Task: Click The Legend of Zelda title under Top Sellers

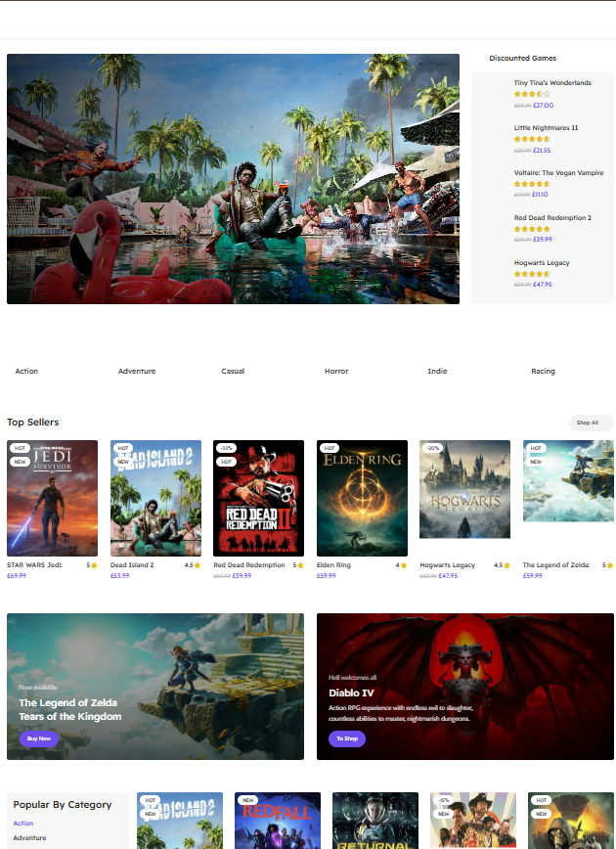Action: [556, 564]
